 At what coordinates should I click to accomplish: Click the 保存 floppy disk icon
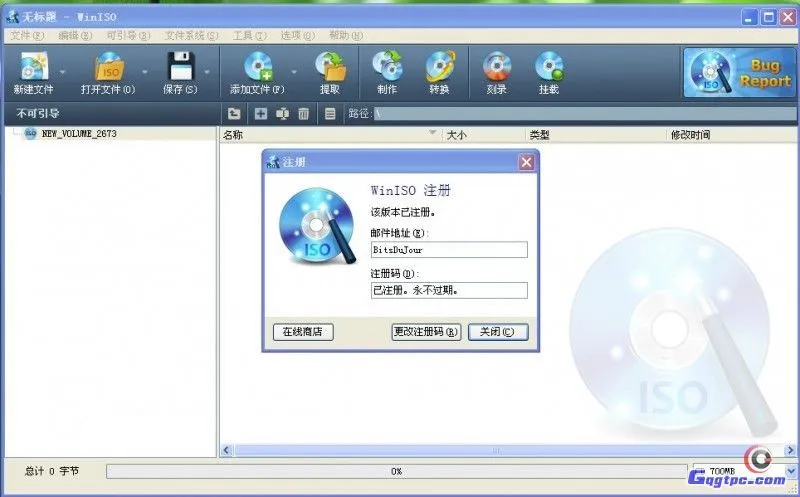(x=181, y=66)
